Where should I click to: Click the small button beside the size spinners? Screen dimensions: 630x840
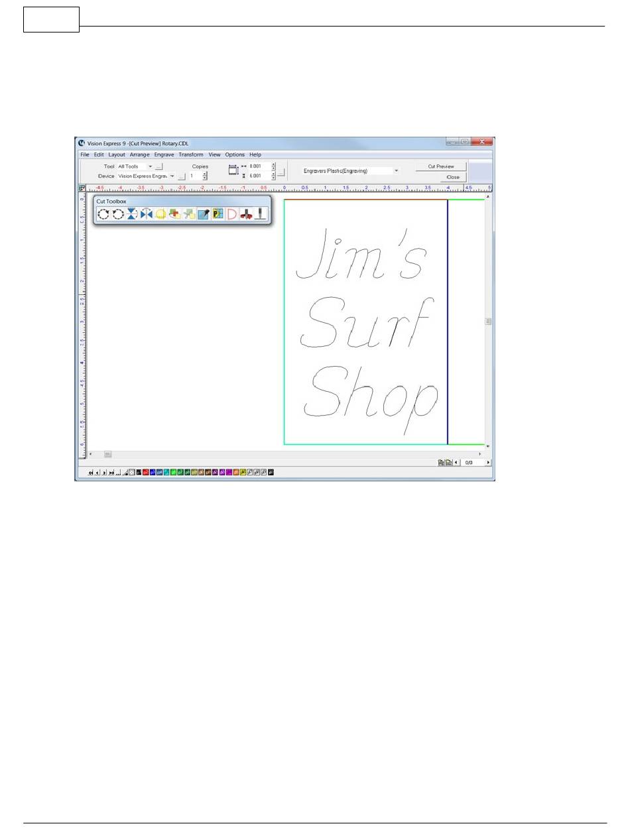coord(281,172)
